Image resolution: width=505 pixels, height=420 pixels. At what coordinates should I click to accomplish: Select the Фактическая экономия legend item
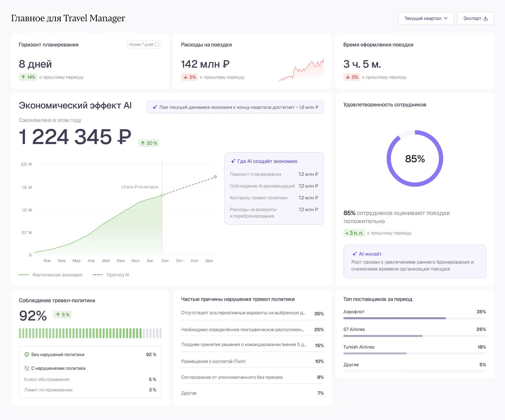pyautogui.click(x=50, y=275)
